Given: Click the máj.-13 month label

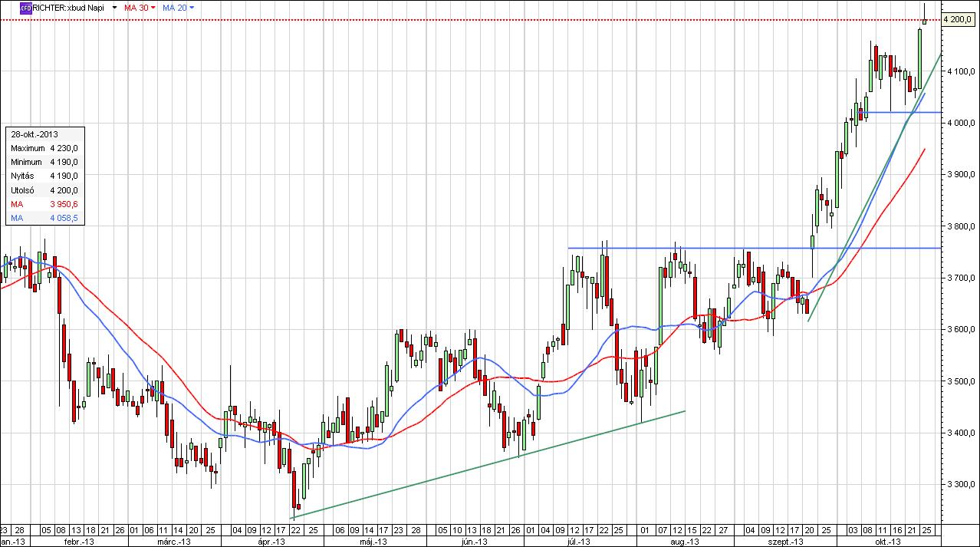Looking at the screenshot, I should (x=372, y=541).
